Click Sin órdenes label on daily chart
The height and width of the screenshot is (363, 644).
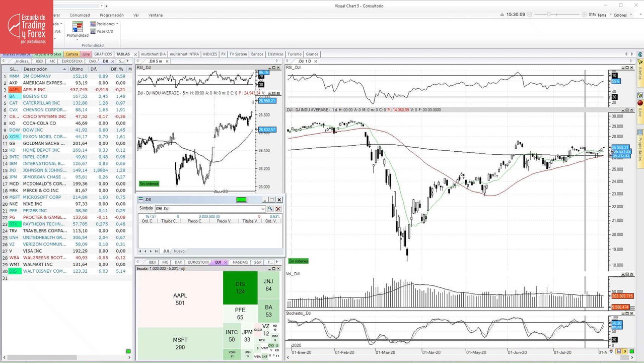298,261
